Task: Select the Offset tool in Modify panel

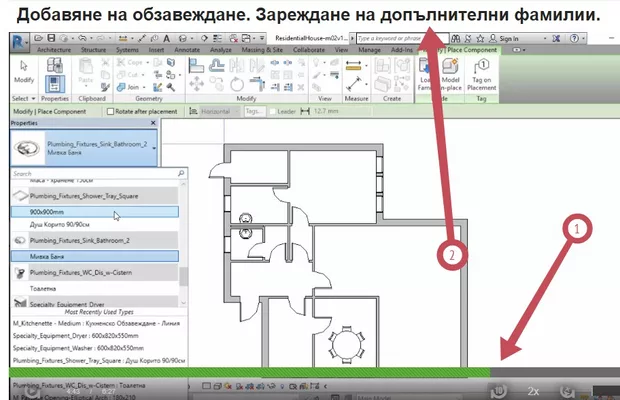Action: pos(216,65)
